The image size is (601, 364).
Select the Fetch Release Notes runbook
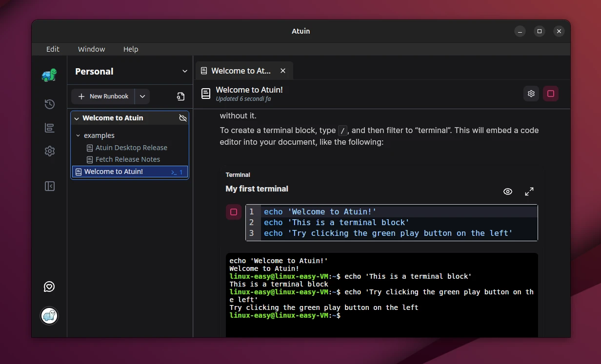pos(128,159)
